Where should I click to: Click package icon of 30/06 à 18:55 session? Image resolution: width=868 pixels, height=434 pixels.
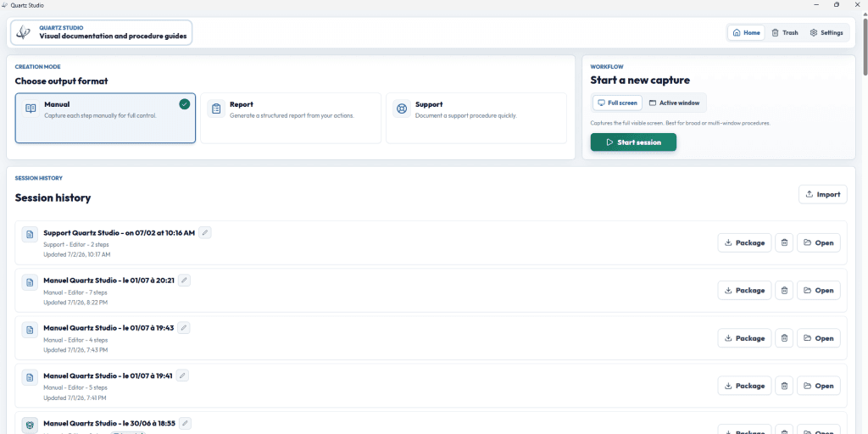click(x=30, y=426)
